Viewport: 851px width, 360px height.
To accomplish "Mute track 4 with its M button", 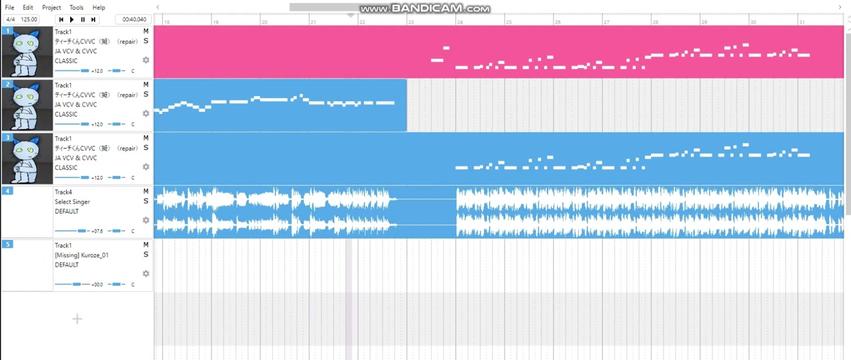I will coord(145,191).
